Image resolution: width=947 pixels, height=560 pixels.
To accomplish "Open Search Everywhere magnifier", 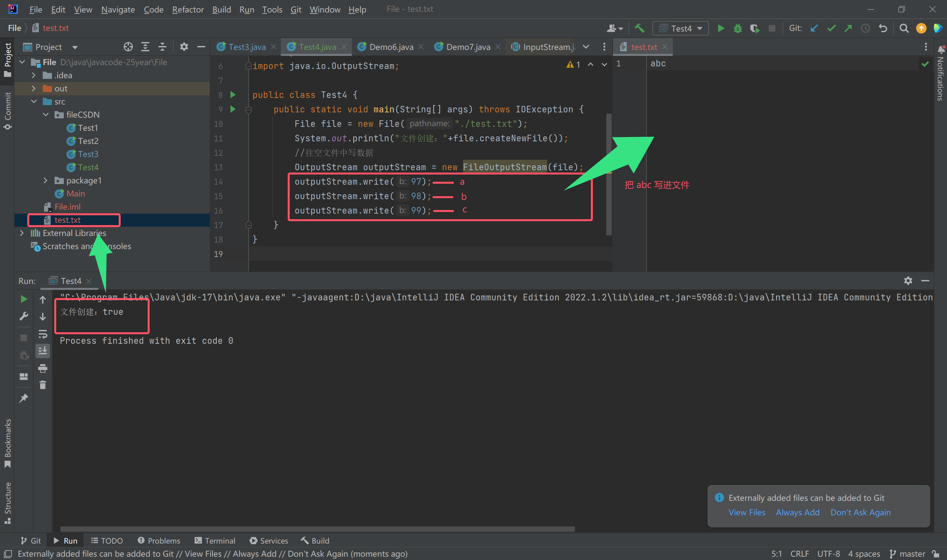I will (904, 28).
